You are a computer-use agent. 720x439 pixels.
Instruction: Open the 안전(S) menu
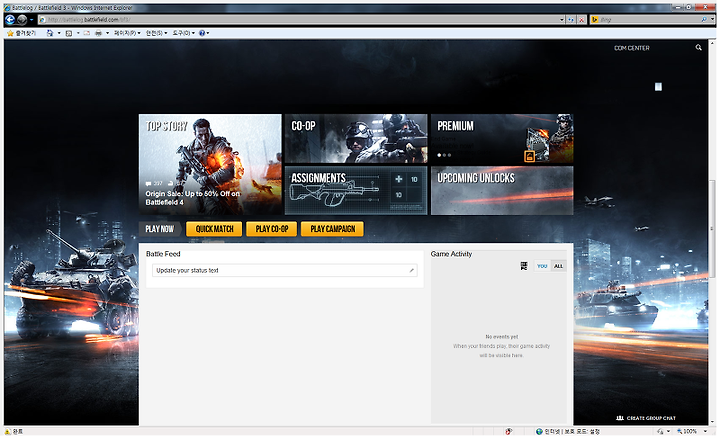(x=157, y=33)
